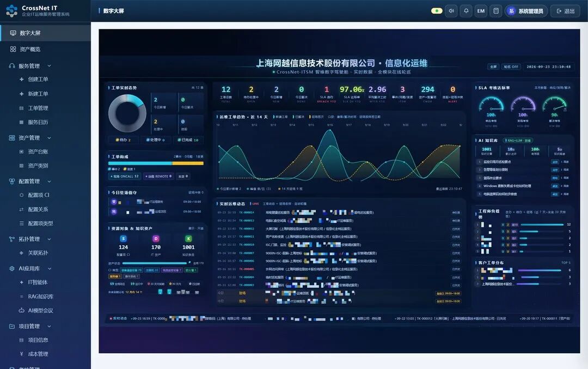Viewport: 588px width, 369px height.
Task: Click the plus icon beside 新建工单
Action: [21, 93]
